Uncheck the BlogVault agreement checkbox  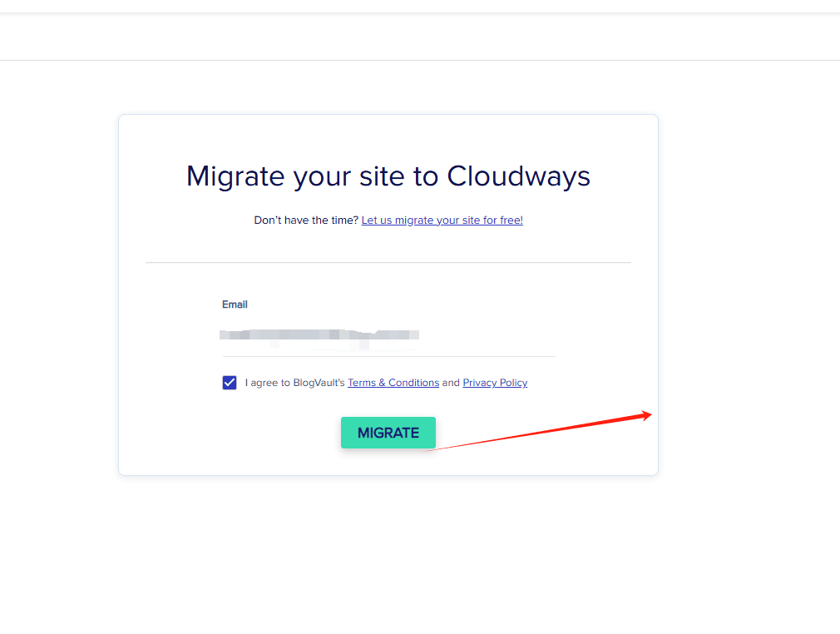tap(230, 383)
